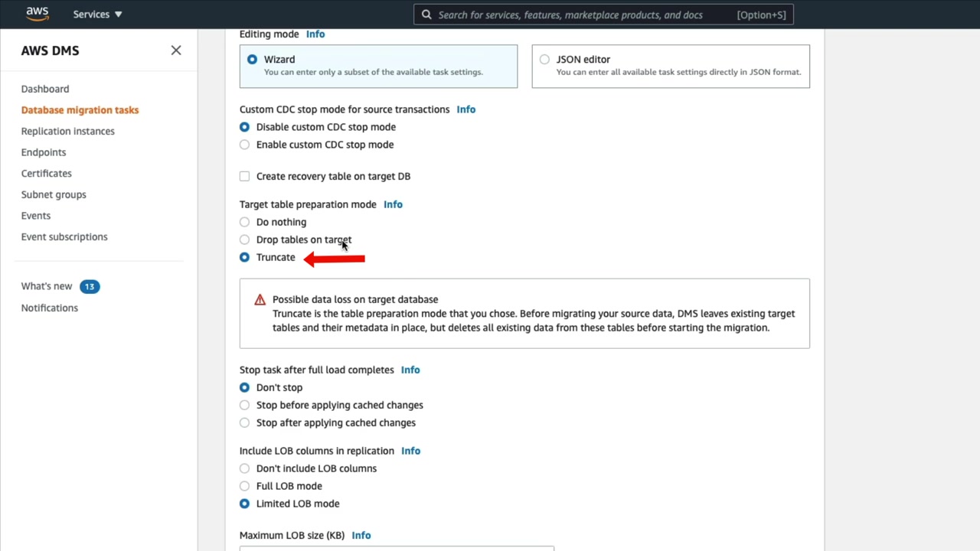The width and height of the screenshot is (980, 551).
Task: Open the Services dropdown menu
Action: click(x=97, y=15)
